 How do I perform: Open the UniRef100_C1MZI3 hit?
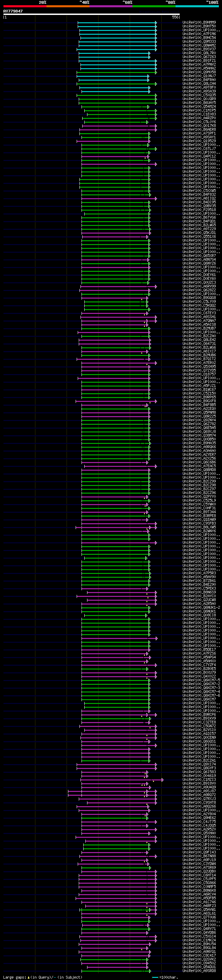point(199,779)
